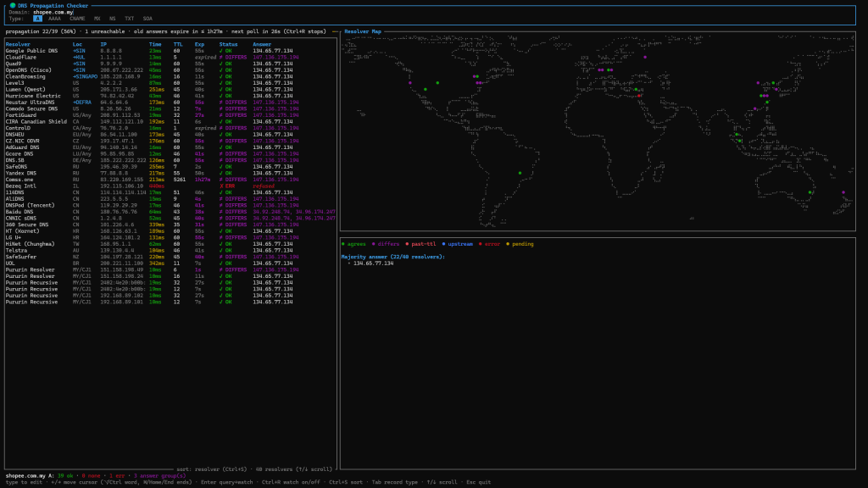Image resolution: width=868 pixels, height=488 pixels.
Task: Click the Domain input field with shopee.com.my
Action: pyautogui.click(x=53, y=12)
